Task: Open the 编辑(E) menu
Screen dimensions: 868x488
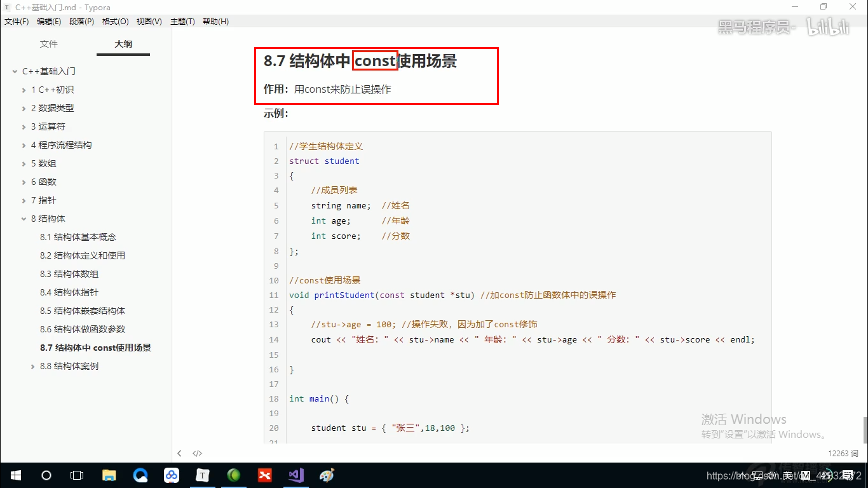Action: tap(49, 22)
